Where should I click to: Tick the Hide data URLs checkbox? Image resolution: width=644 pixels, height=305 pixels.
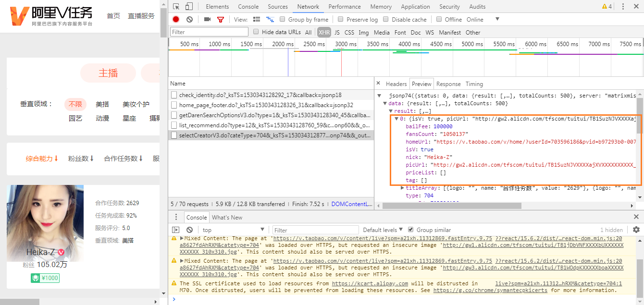[256, 32]
